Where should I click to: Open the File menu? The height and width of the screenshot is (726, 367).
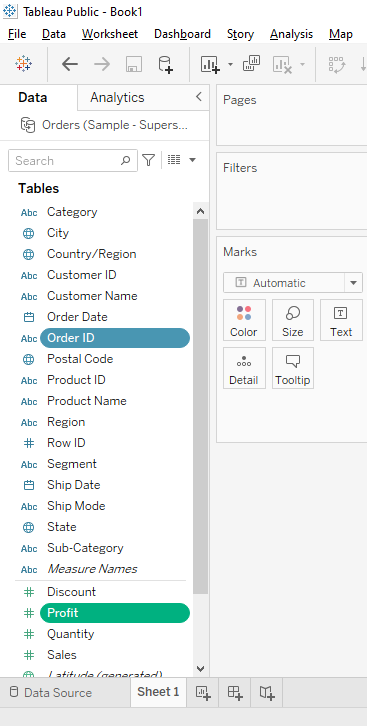coord(17,34)
